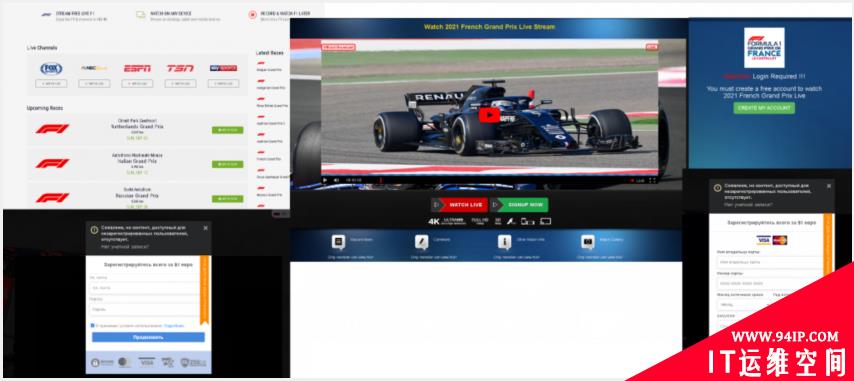Play the video from the player control bar
Screen dimensions: 854x381
325,180
